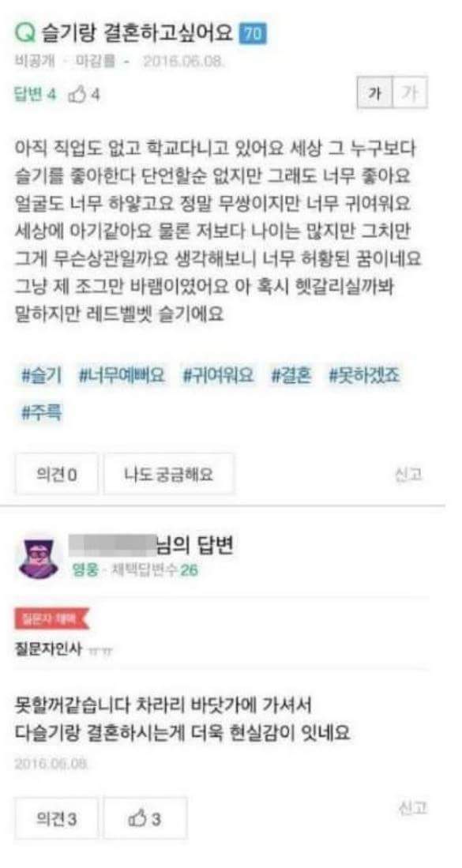462x868 pixels.
Task: Expand answer comments with 의견 3
Action: tap(56, 818)
